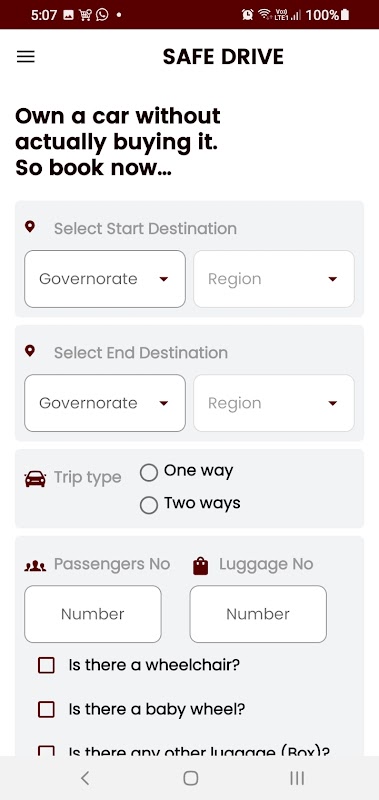Open end destination Region dropdown
The width and height of the screenshot is (379, 800).
(274, 403)
